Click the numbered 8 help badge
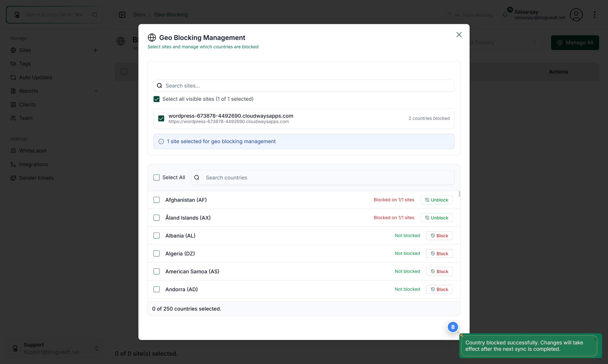 [x=453, y=327]
